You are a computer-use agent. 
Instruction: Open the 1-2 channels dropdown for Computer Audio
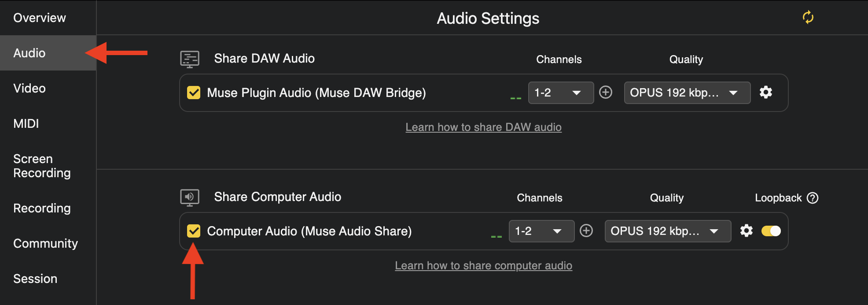(541, 231)
